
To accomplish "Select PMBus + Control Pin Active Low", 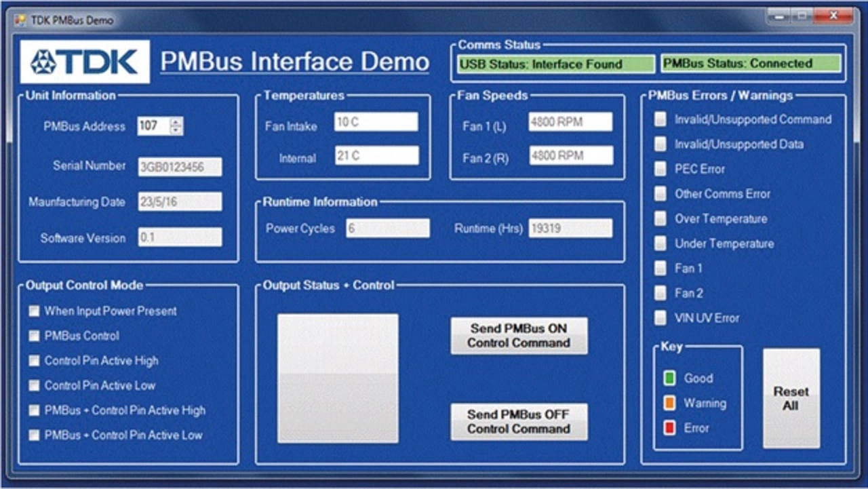I will (34, 435).
